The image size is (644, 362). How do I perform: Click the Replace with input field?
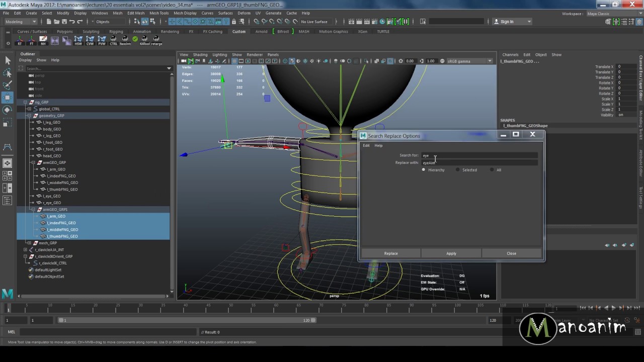(x=479, y=162)
